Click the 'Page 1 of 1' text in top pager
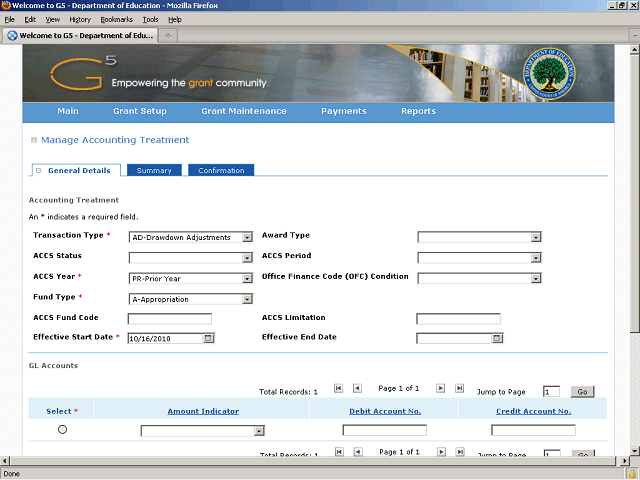Screen dimensions: 640x480 coord(399,388)
